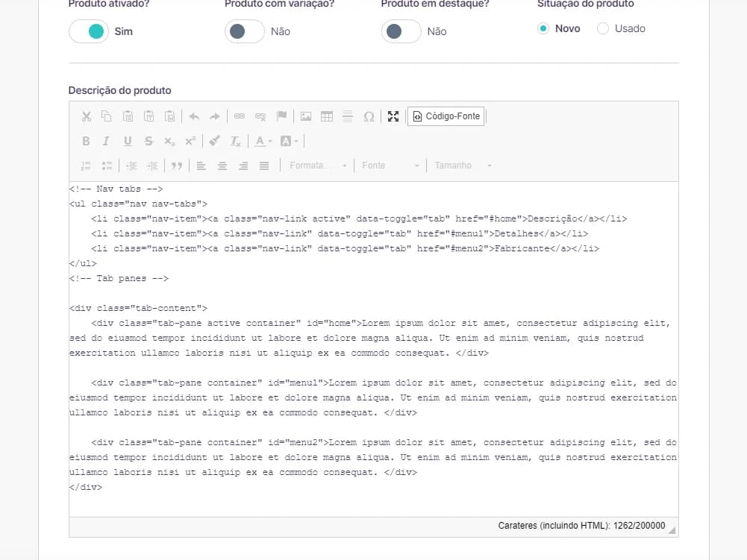Toggle the "Produto ativado?" switch
The image size is (747, 560).
pyautogui.click(x=89, y=31)
